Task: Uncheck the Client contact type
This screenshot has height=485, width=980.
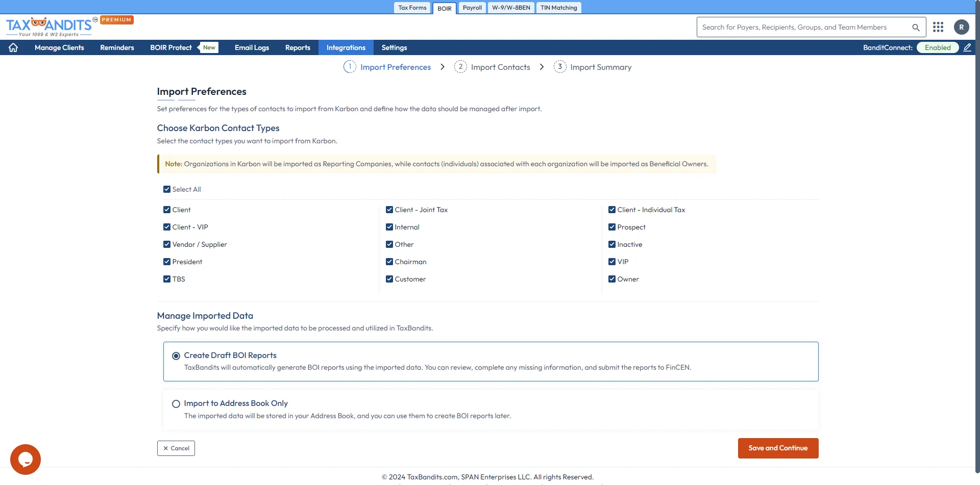Action: click(x=167, y=210)
